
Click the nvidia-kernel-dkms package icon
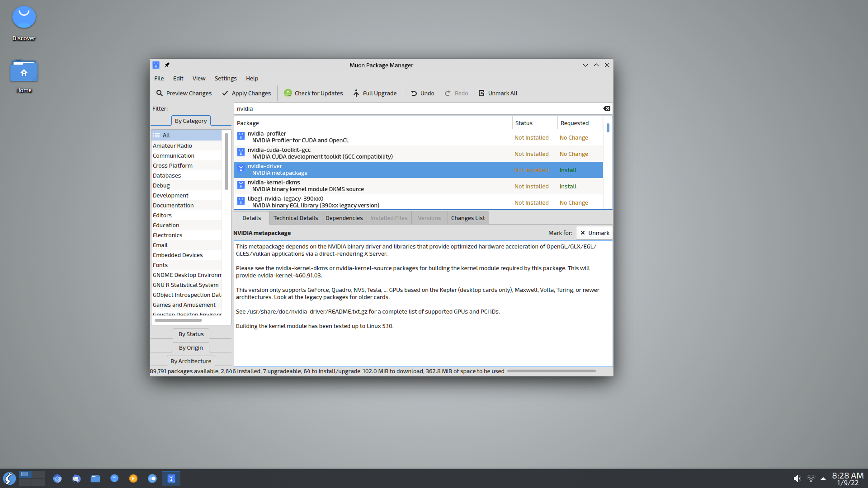241,185
